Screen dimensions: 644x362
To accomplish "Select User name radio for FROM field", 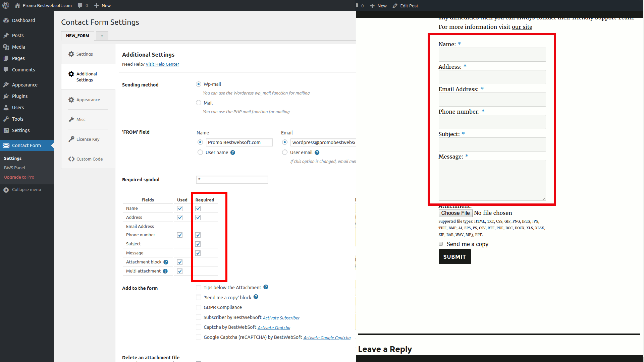I will tap(200, 153).
